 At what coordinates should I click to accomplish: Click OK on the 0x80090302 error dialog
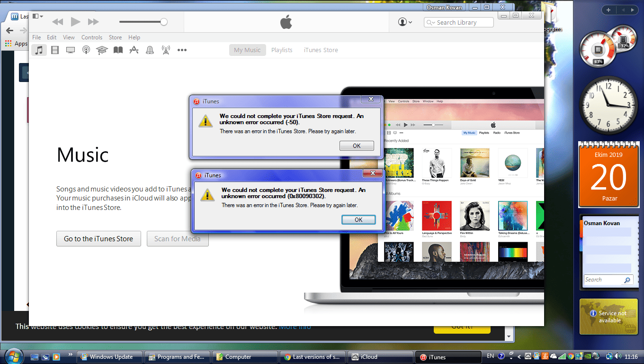pyautogui.click(x=358, y=219)
